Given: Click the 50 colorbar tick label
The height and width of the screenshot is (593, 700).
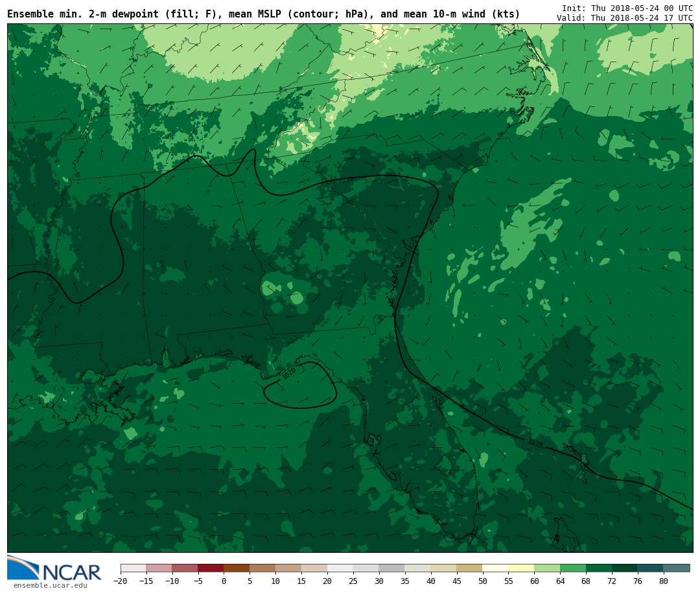Looking at the screenshot, I should (483, 581).
